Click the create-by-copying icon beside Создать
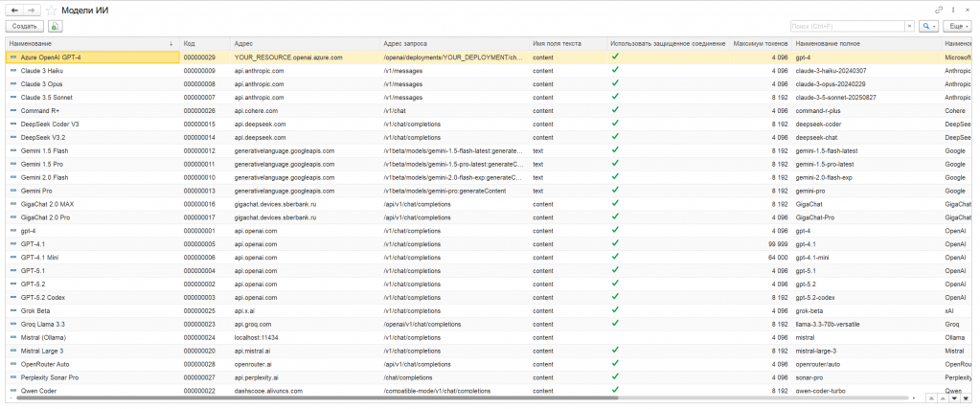 pyautogui.click(x=55, y=26)
